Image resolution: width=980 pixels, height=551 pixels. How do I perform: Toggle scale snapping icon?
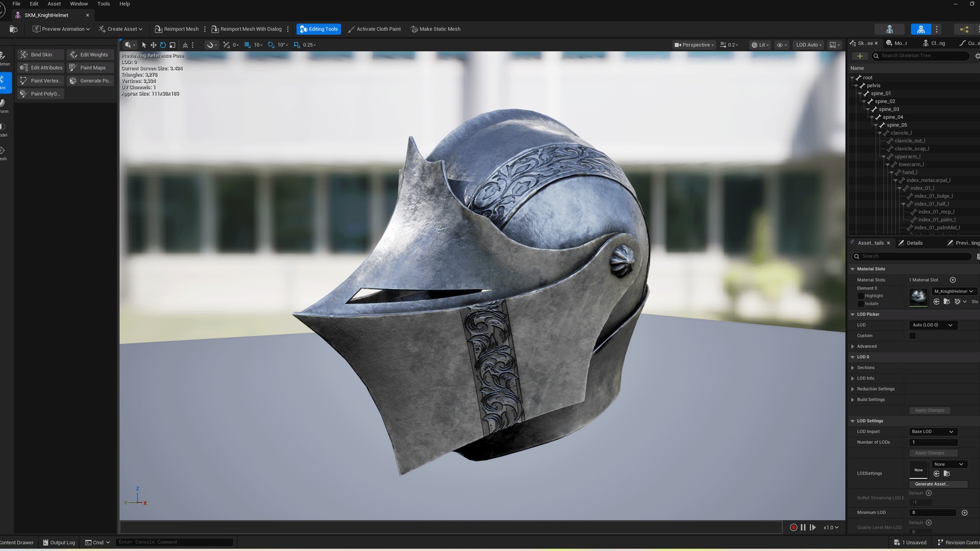pos(297,45)
